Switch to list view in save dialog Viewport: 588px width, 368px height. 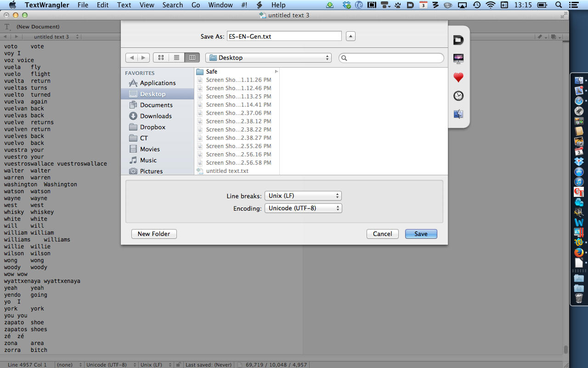(176, 57)
